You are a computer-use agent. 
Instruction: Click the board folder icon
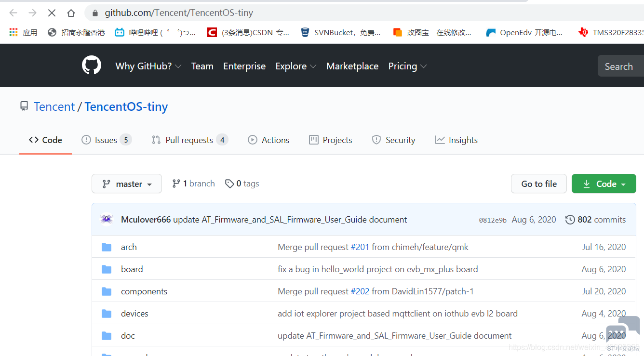(x=107, y=269)
